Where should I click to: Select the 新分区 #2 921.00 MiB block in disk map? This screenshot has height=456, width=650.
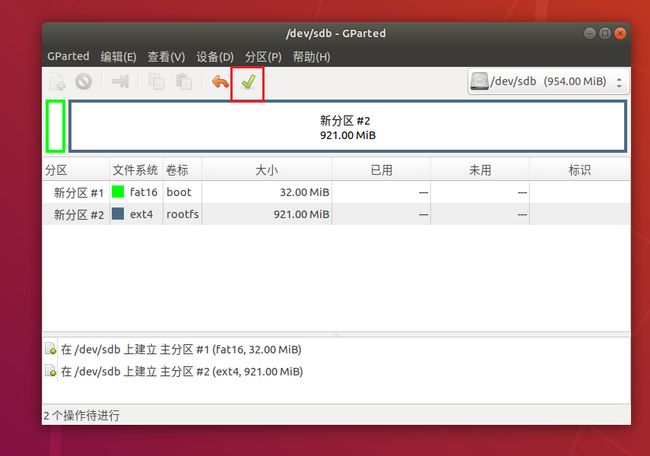(347, 126)
